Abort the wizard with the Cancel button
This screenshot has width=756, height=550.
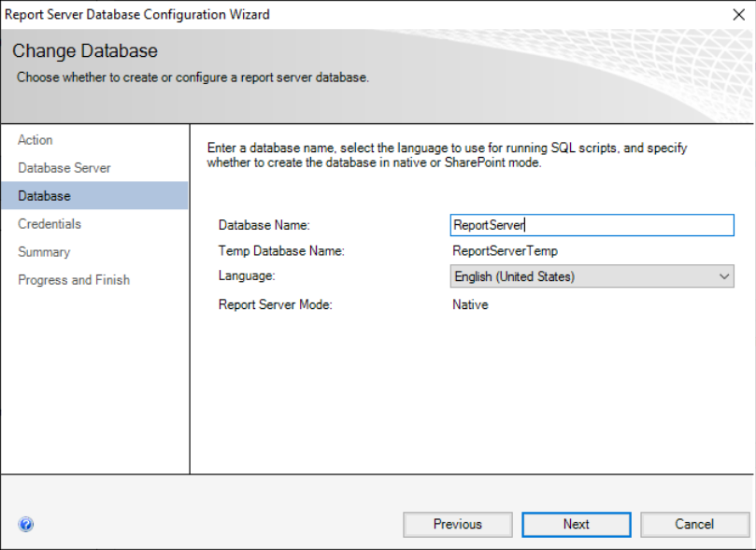click(694, 524)
